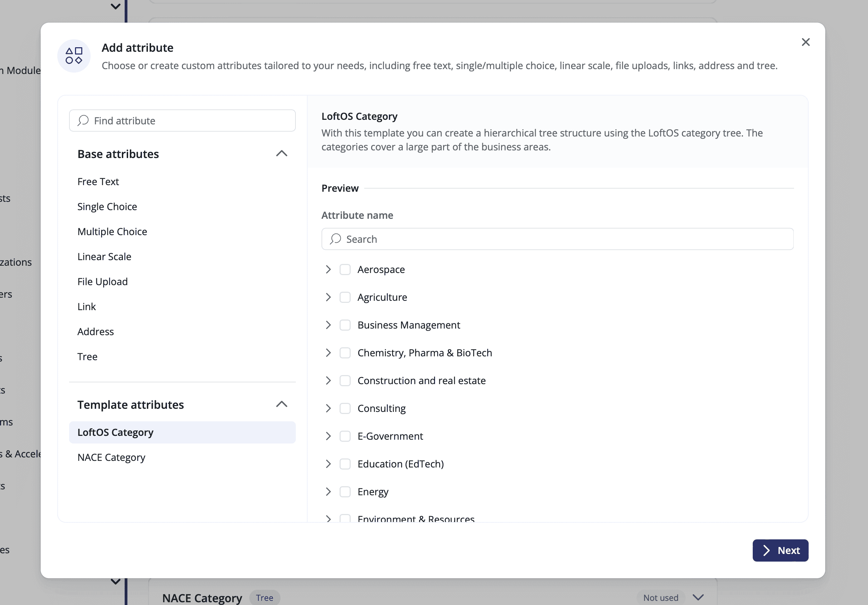Click the shapes icon beside Add attribute
The height and width of the screenshot is (605, 868).
click(x=74, y=56)
